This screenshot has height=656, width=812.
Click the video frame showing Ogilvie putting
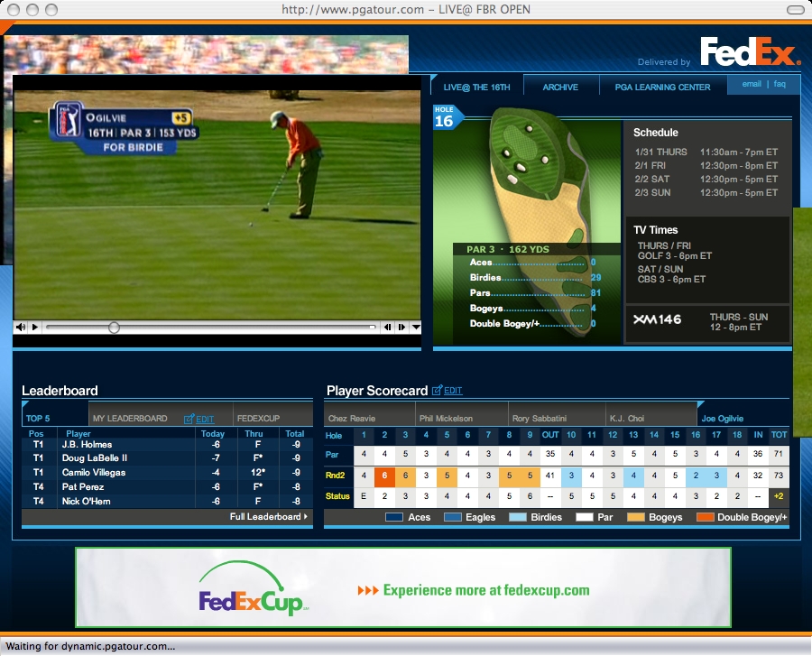[x=217, y=205]
